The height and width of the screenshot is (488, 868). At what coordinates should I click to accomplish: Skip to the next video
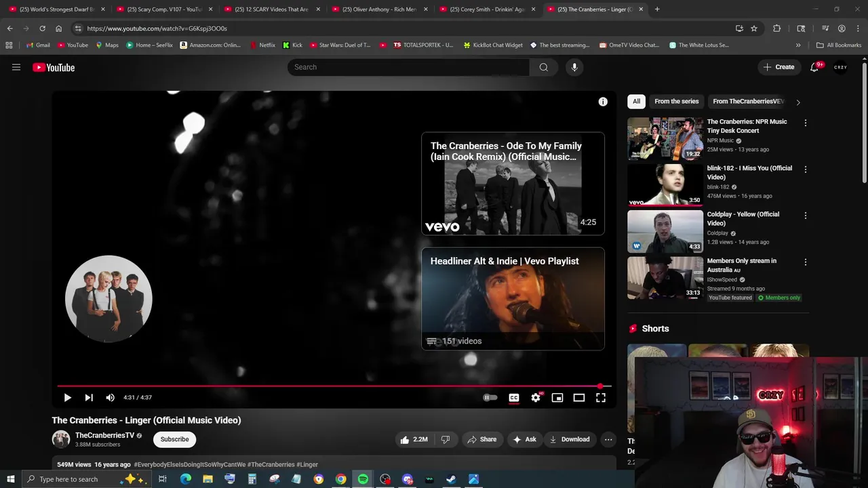(88, 398)
